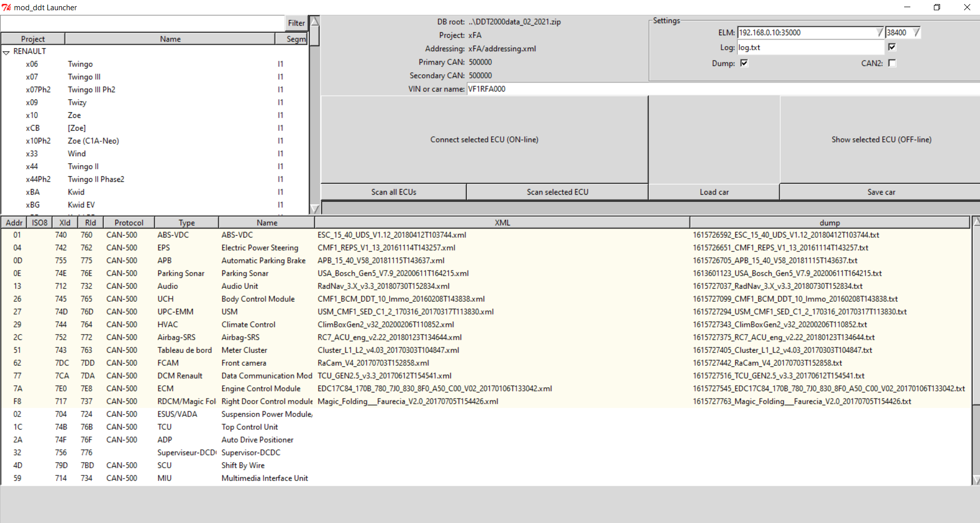Enable the CAN2 checkbox
The width and height of the screenshot is (980, 523).
coord(892,63)
